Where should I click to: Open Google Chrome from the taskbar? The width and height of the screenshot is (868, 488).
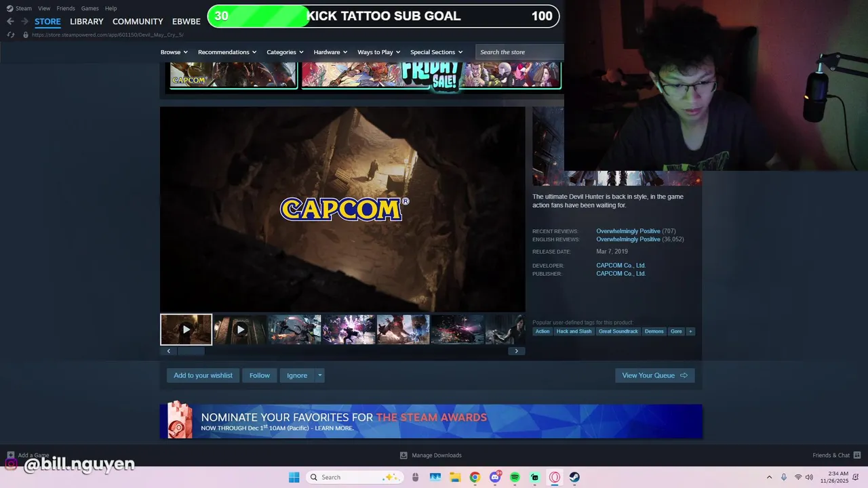(475, 477)
